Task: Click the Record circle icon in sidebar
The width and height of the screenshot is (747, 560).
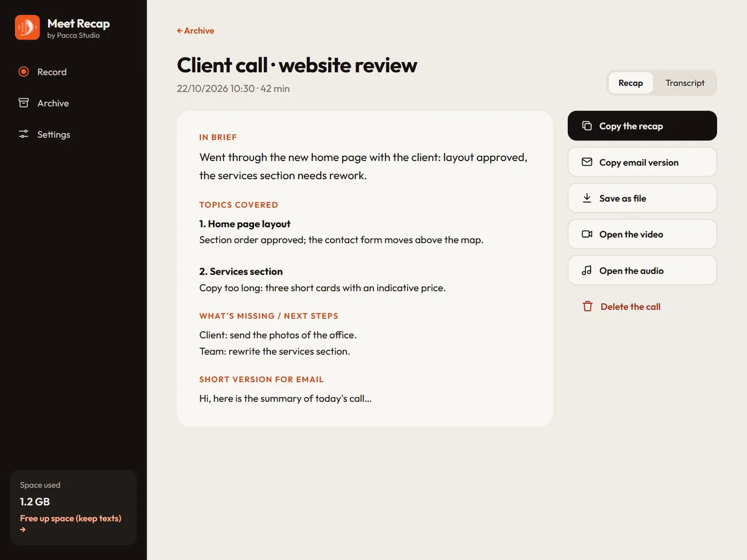Action: tap(24, 72)
